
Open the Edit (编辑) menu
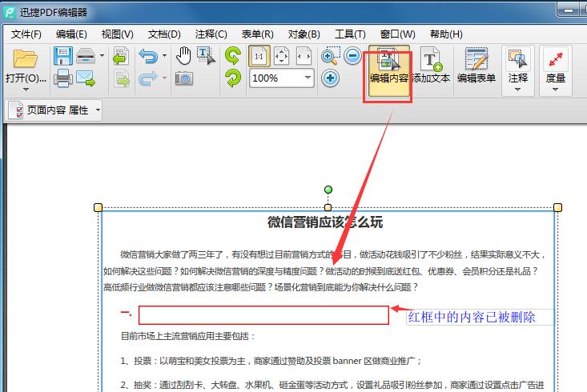tap(71, 34)
